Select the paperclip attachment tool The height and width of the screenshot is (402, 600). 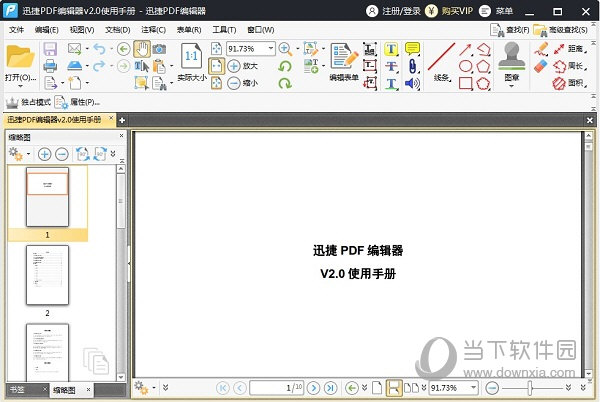click(412, 66)
